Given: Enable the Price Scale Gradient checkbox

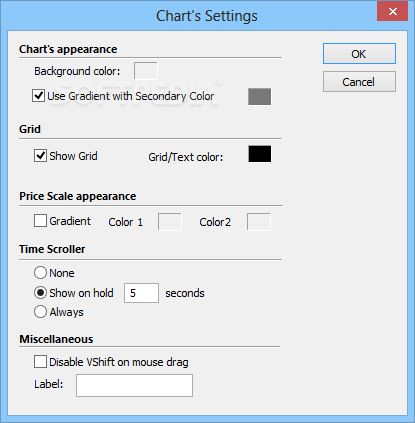Looking at the screenshot, I should coord(40,221).
